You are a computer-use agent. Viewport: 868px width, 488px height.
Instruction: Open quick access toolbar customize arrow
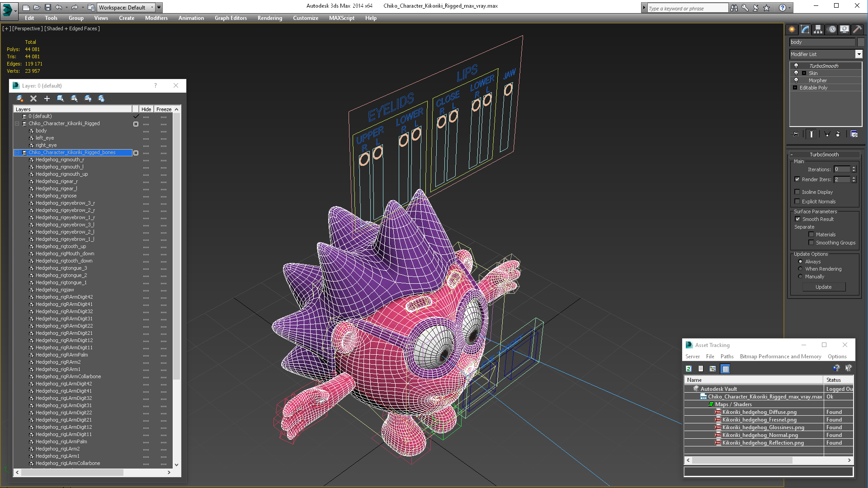(160, 7)
